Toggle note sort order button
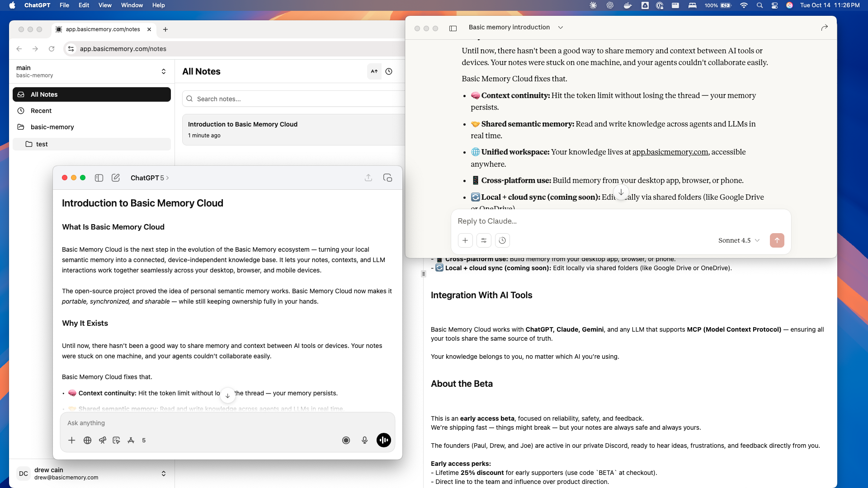The height and width of the screenshot is (488, 868). pos(374,71)
